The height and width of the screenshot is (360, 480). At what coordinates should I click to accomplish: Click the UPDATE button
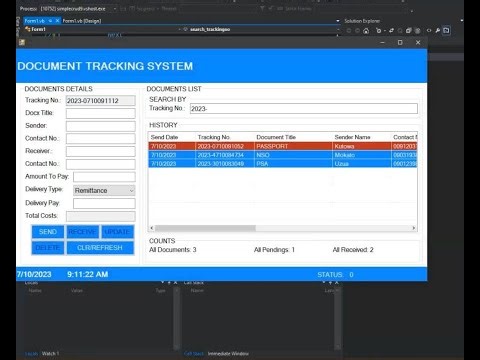117,232
